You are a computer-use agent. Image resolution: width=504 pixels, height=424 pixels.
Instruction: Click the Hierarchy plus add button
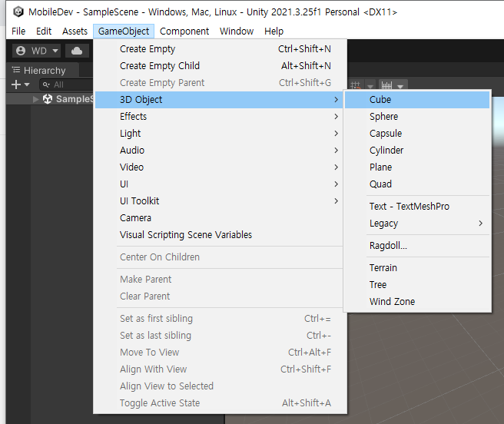(x=15, y=84)
